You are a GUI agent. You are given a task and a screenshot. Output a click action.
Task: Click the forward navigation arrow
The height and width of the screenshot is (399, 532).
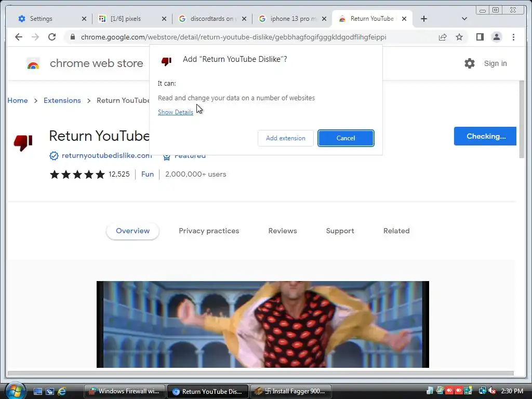click(x=35, y=37)
